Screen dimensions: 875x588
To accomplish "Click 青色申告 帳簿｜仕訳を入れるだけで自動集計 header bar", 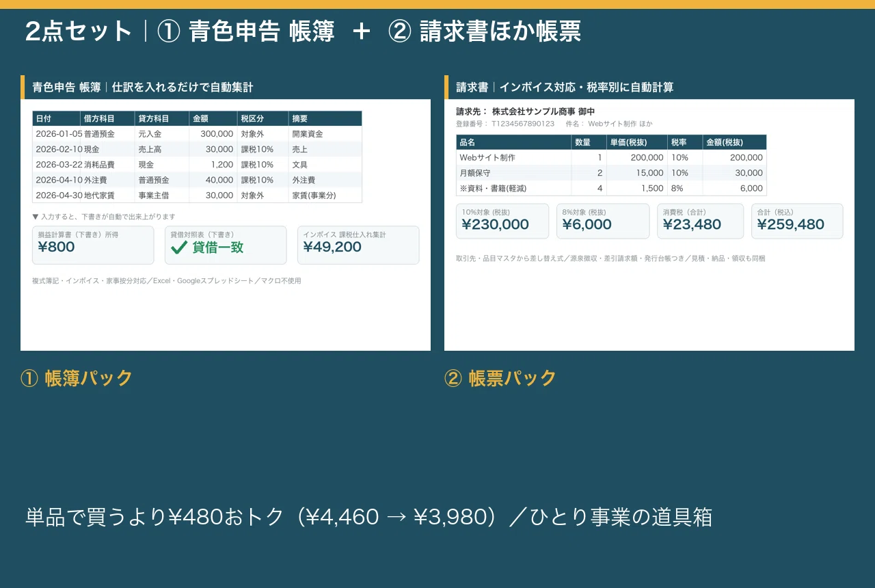I will click(x=226, y=88).
